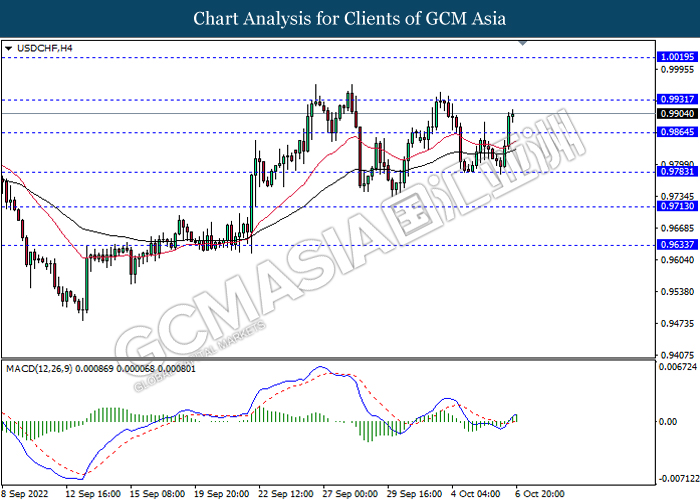Click the current price label 0.99040

(677, 114)
